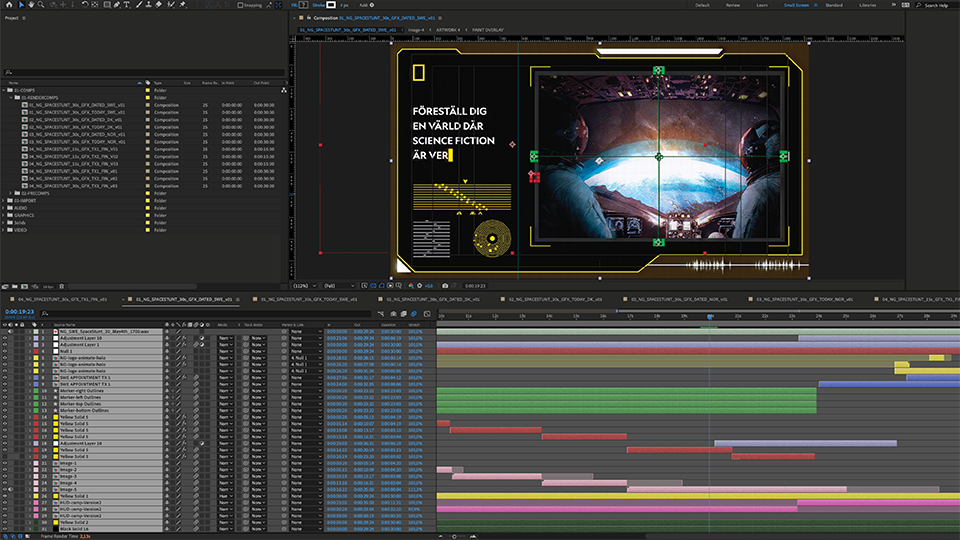Select the Roto Brush tool
The height and width of the screenshot is (540, 960).
(x=171, y=5)
